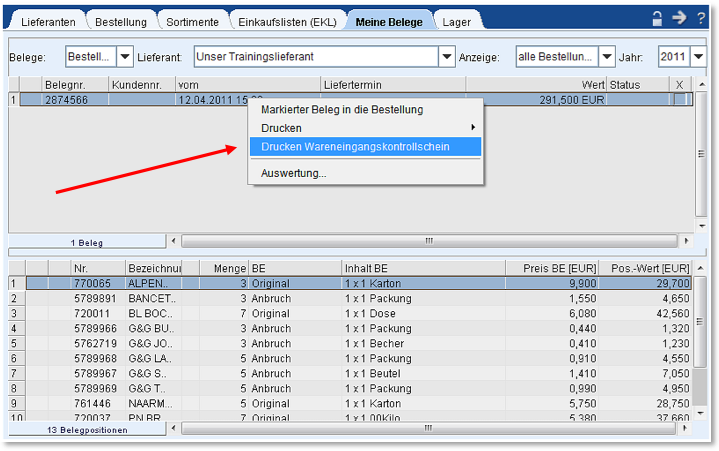
Task: Expand the Lieferant dropdown list
Action: pos(446,57)
